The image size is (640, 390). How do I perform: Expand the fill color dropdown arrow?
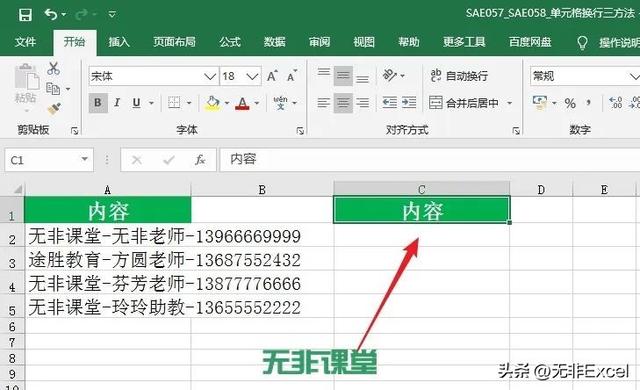[x=227, y=103]
